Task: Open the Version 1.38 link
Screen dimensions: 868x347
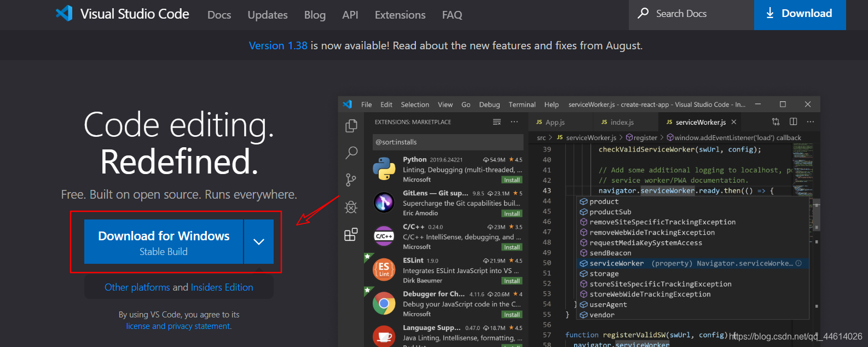Action: [x=278, y=45]
